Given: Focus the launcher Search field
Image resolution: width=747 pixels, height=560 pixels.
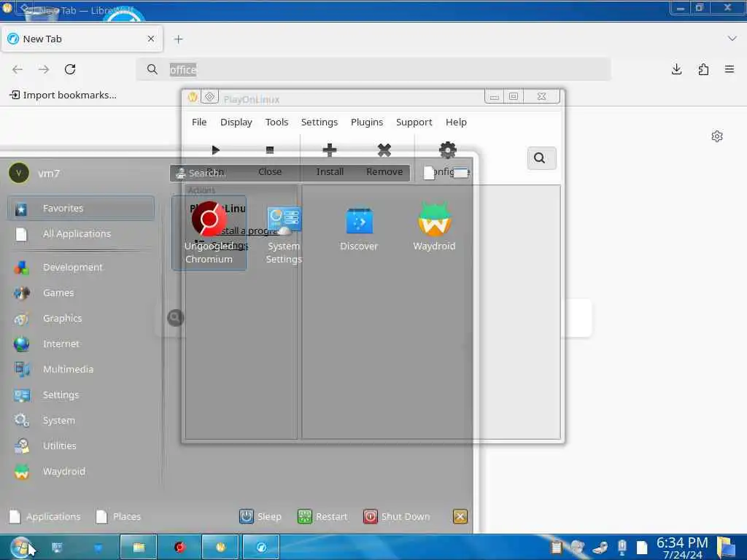Looking at the screenshot, I should point(290,174).
